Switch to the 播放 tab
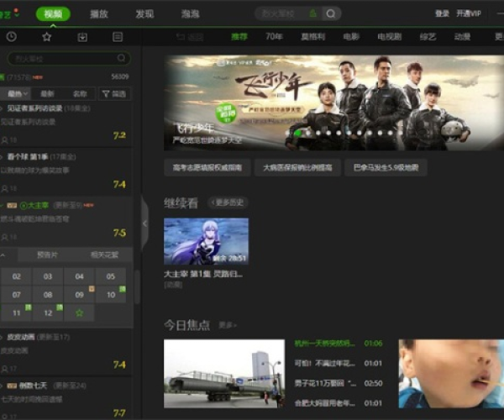The image size is (504, 420). [x=99, y=13]
